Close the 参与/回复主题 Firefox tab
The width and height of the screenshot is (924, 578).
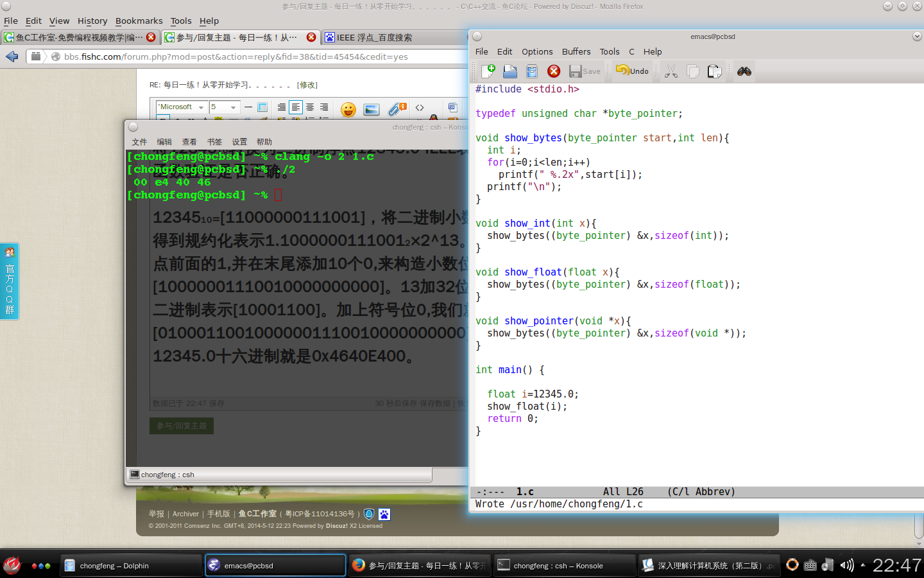point(311,37)
